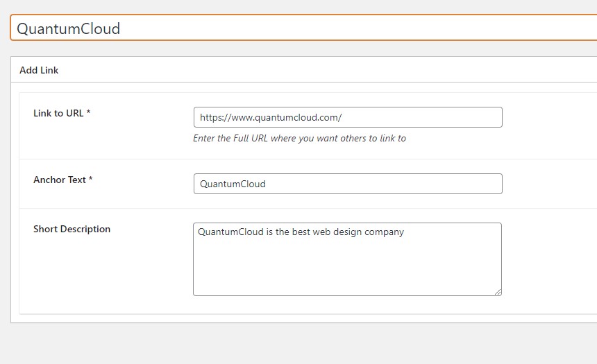
Task: Place cursor on https://www.quantumcloud.com/ text
Action: 271,118
